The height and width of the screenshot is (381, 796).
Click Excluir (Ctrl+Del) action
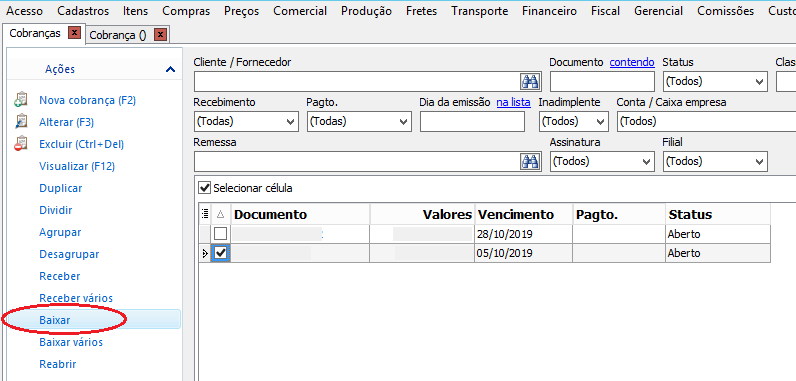(x=82, y=144)
